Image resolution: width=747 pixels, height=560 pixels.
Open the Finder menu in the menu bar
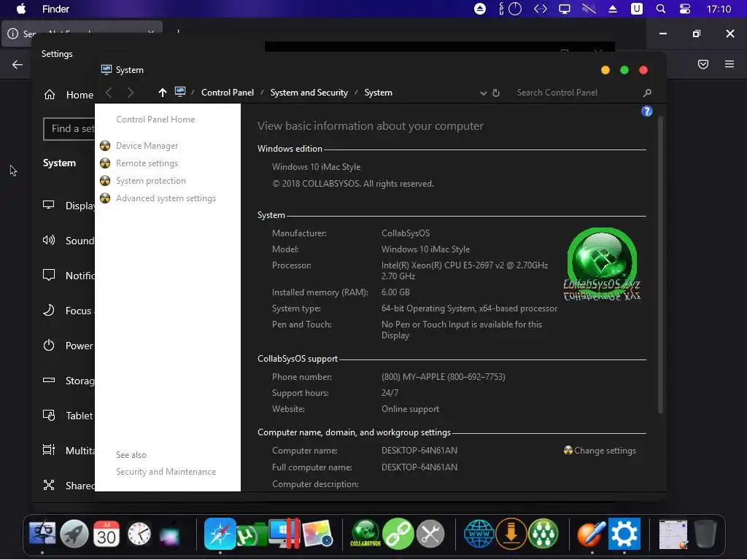[55, 9]
